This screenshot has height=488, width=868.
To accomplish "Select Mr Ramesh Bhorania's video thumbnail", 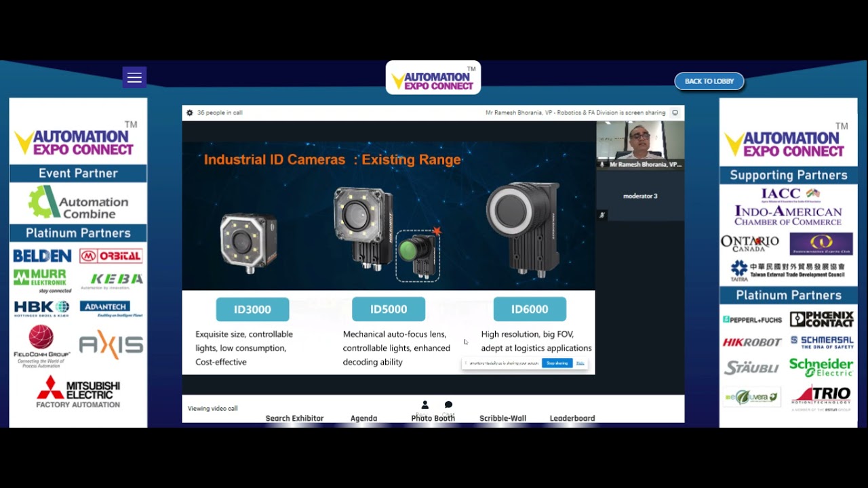I will pos(640,145).
